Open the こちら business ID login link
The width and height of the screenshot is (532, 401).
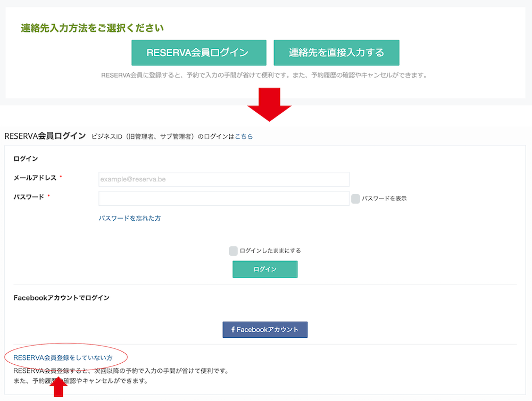244,136
